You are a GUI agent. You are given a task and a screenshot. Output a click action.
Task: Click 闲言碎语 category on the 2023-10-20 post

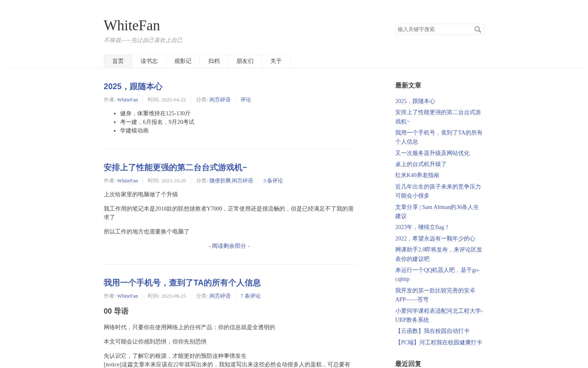tap(243, 181)
